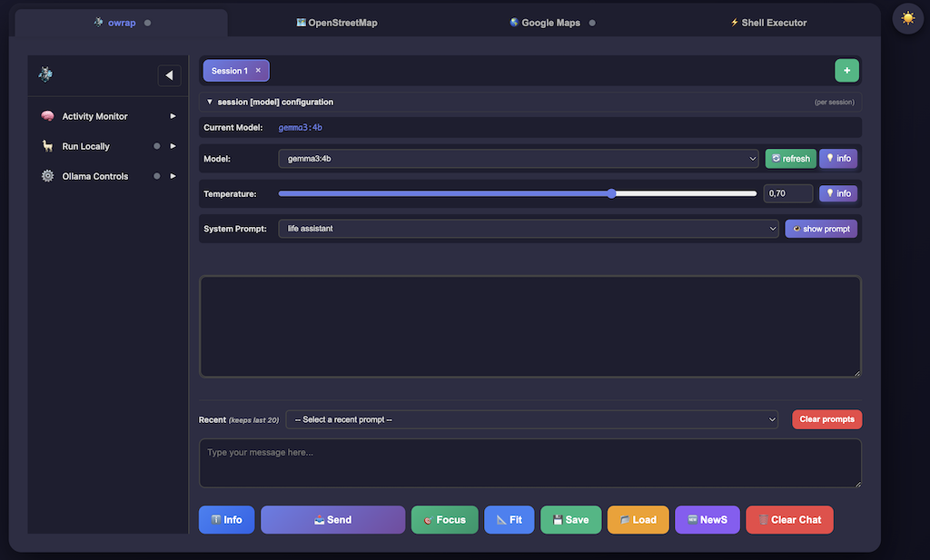Click the message input field at the bottom

click(529, 463)
